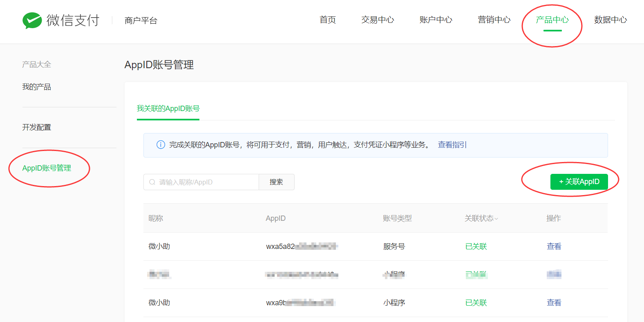Navigate to 数据中心

(x=610, y=20)
